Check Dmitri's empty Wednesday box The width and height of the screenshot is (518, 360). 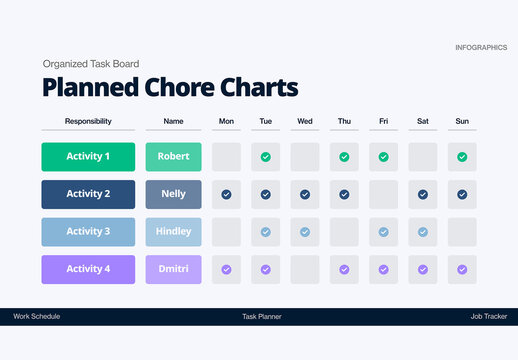pos(305,269)
